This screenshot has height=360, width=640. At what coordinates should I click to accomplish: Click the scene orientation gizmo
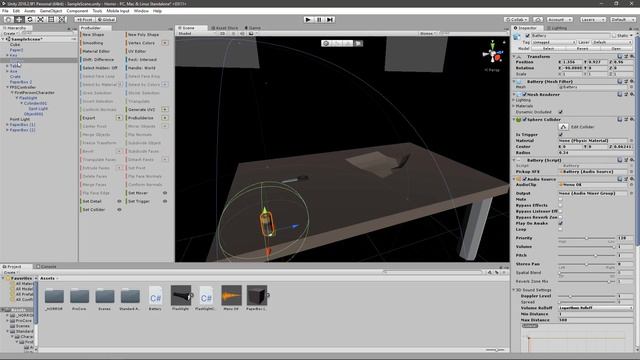coord(492,53)
